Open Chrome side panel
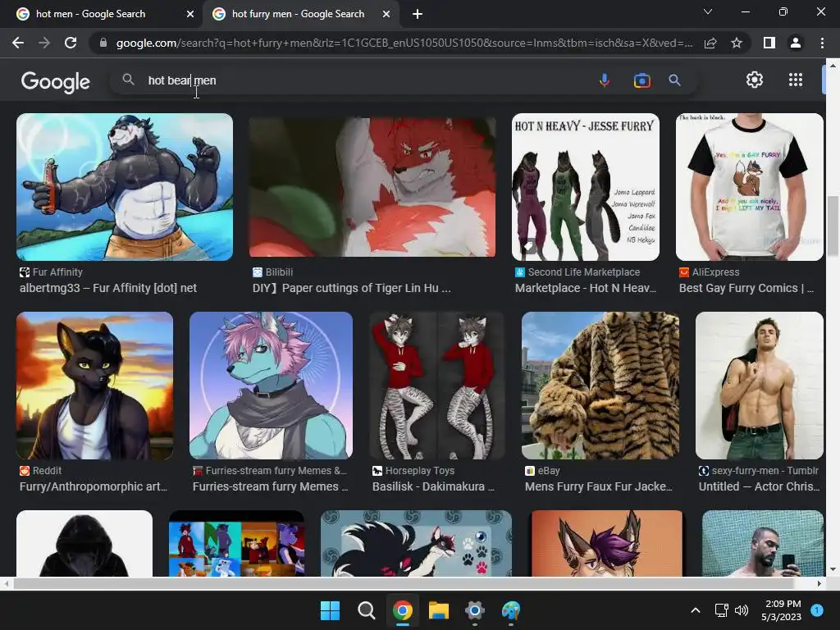 (769, 43)
